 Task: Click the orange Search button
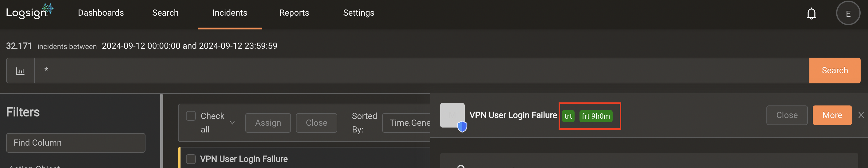[x=834, y=71]
